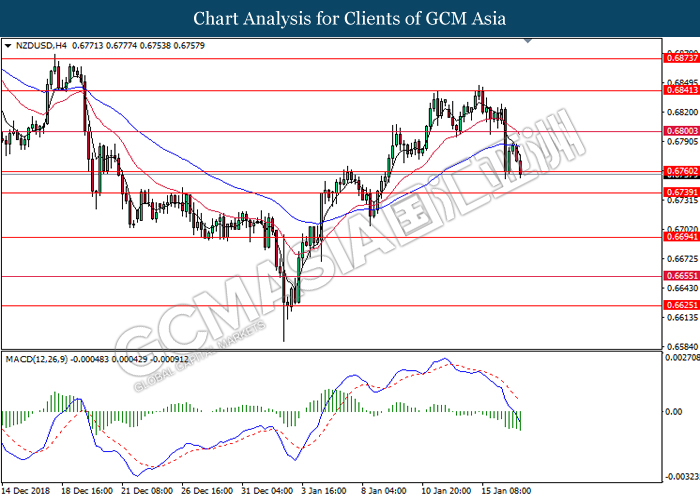Viewport: 700px width, 500px height.
Task: Click the 0.65840 price axis value
Action: coord(682,346)
